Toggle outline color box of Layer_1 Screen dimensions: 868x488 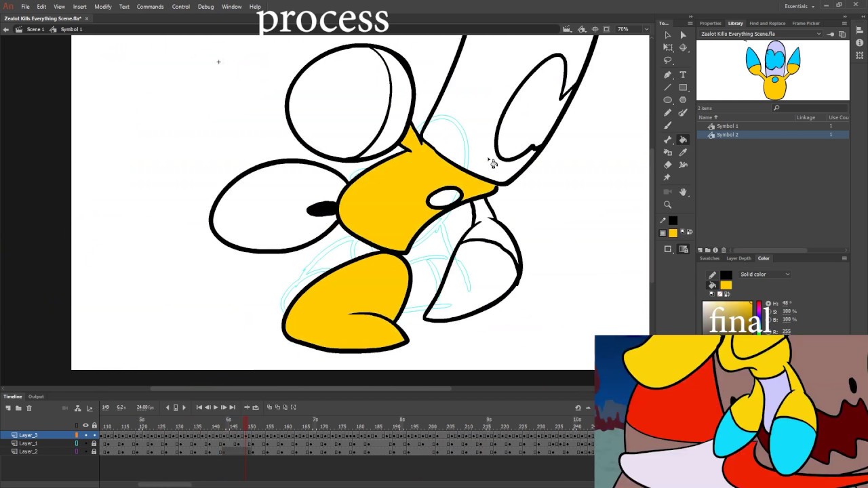click(x=77, y=443)
